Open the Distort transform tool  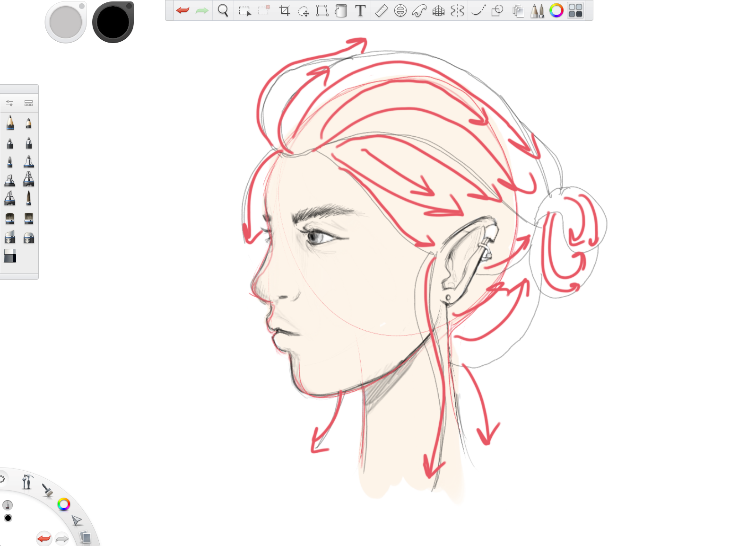click(x=322, y=10)
